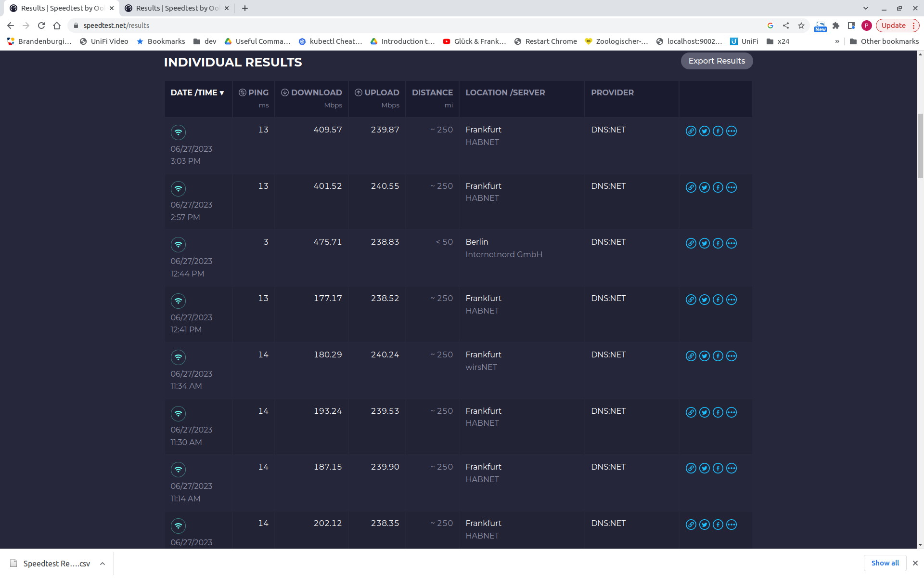This screenshot has width=924, height=578.
Task: Select the wirsNET server name
Action: pos(481,367)
